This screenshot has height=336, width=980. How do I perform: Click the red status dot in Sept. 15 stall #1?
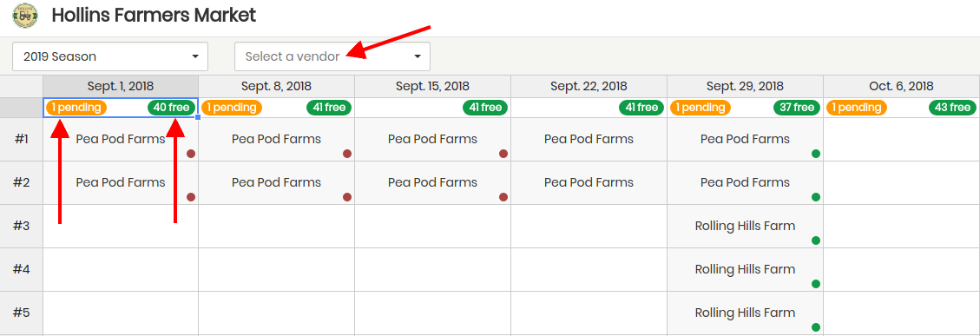point(503,154)
